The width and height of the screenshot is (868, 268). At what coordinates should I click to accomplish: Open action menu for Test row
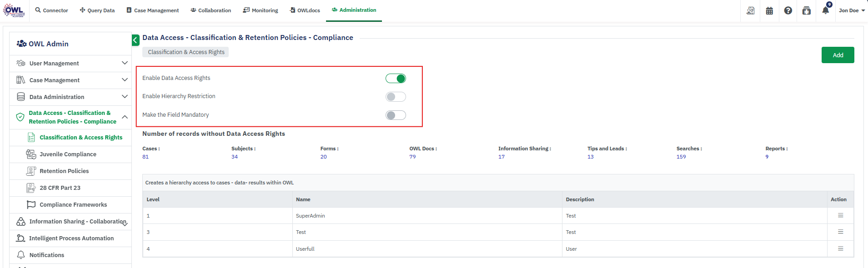click(x=840, y=232)
